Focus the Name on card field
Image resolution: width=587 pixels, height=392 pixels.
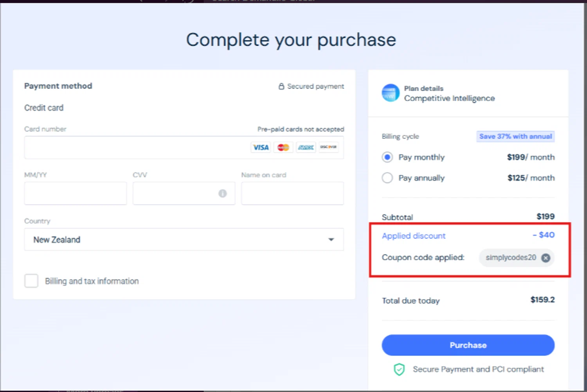pyautogui.click(x=292, y=193)
